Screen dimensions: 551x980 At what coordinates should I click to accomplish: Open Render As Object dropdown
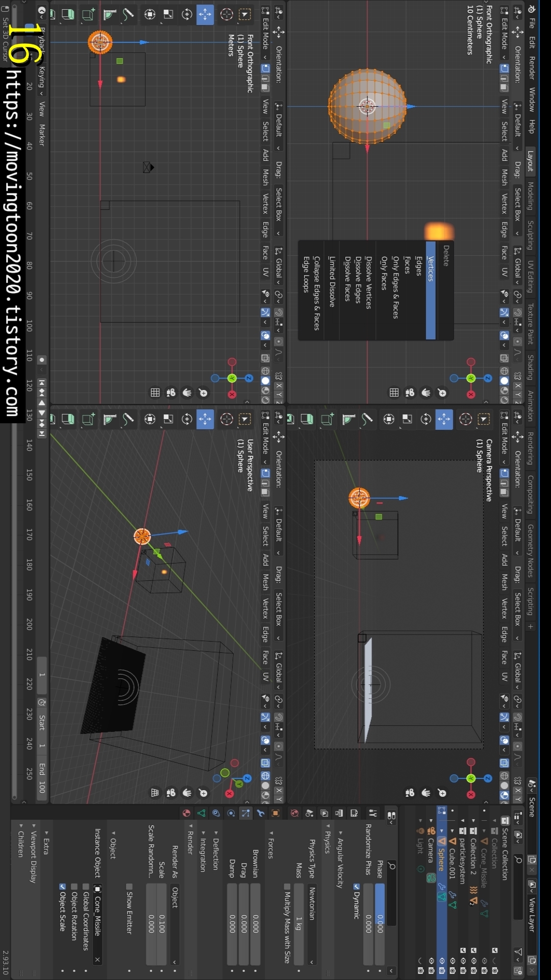pyautogui.click(x=174, y=924)
